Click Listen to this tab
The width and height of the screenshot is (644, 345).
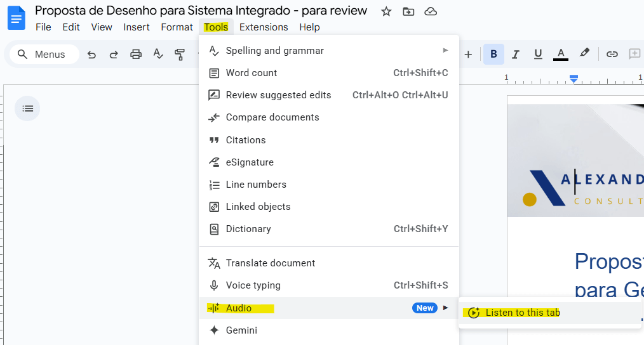[x=523, y=313]
